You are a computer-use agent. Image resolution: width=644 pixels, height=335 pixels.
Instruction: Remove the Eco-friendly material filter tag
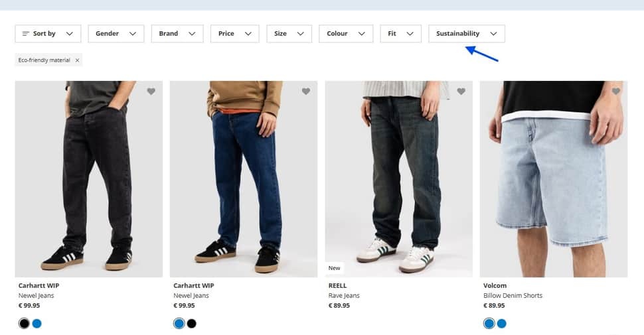click(77, 60)
